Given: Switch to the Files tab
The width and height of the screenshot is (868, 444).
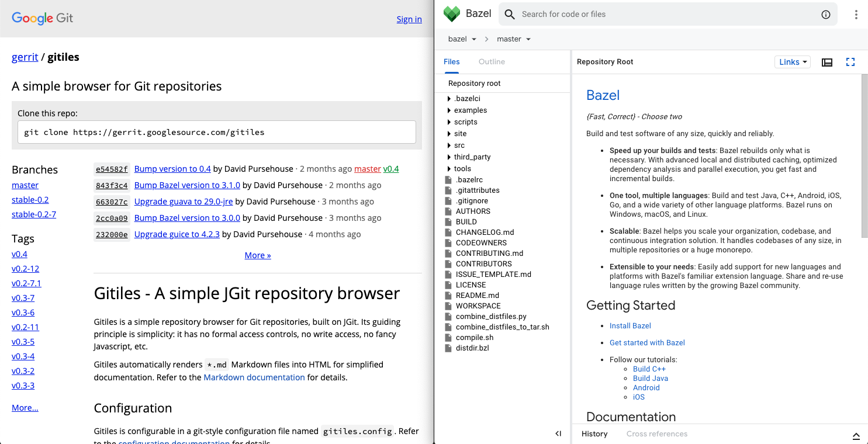Looking at the screenshot, I should point(452,62).
